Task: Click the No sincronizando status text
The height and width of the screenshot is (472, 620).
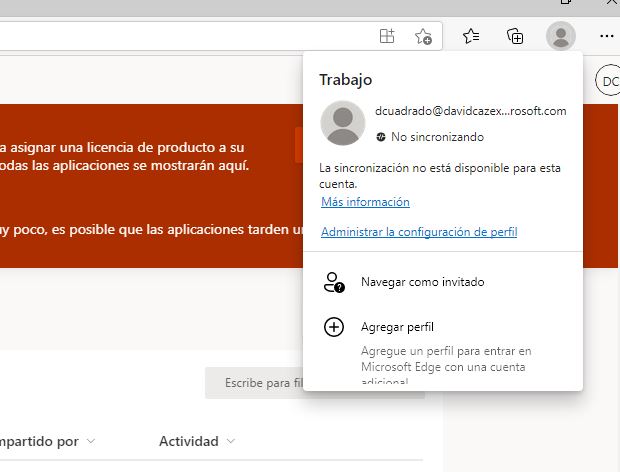Action: [437, 137]
